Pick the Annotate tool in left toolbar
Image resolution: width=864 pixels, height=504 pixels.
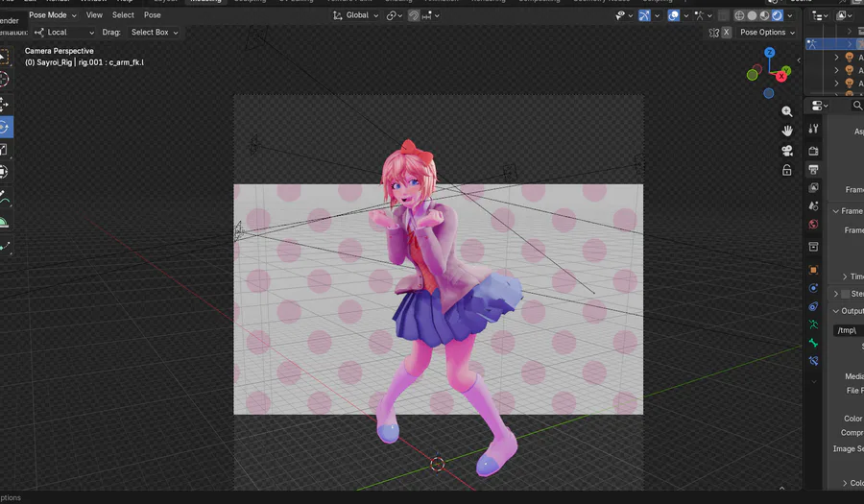click(5, 197)
